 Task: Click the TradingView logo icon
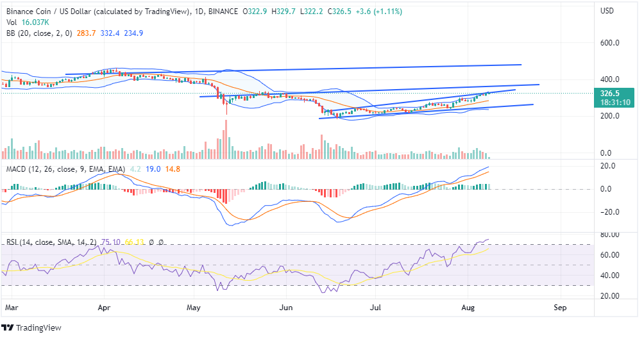(8, 327)
